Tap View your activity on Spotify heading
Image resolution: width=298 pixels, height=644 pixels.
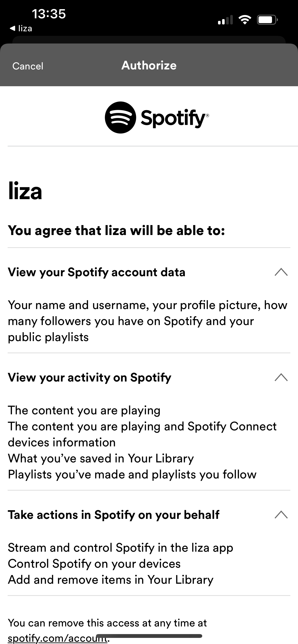[x=90, y=377]
